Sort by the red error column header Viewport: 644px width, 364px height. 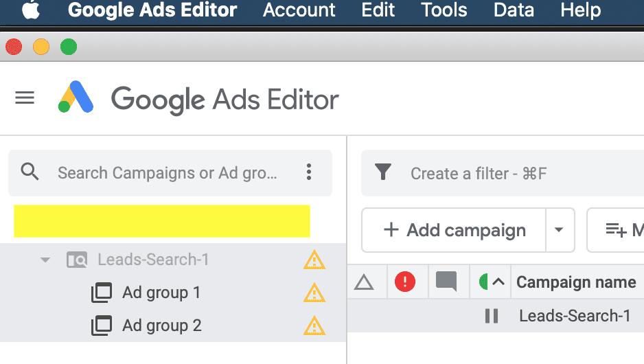(x=405, y=282)
